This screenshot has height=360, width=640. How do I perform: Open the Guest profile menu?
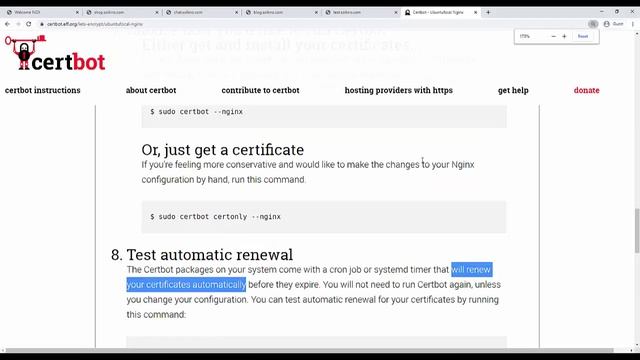pos(613,24)
